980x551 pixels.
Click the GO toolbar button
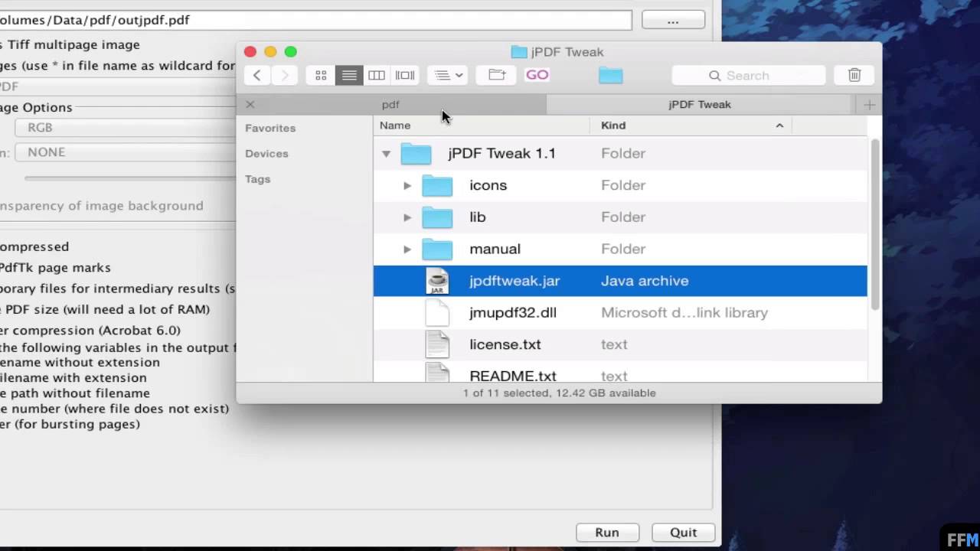point(537,75)
